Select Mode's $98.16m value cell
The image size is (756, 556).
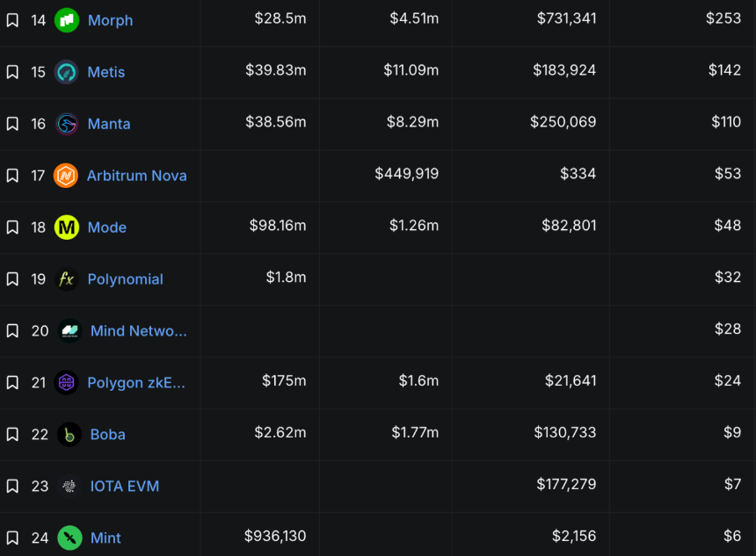click(278, 227)
